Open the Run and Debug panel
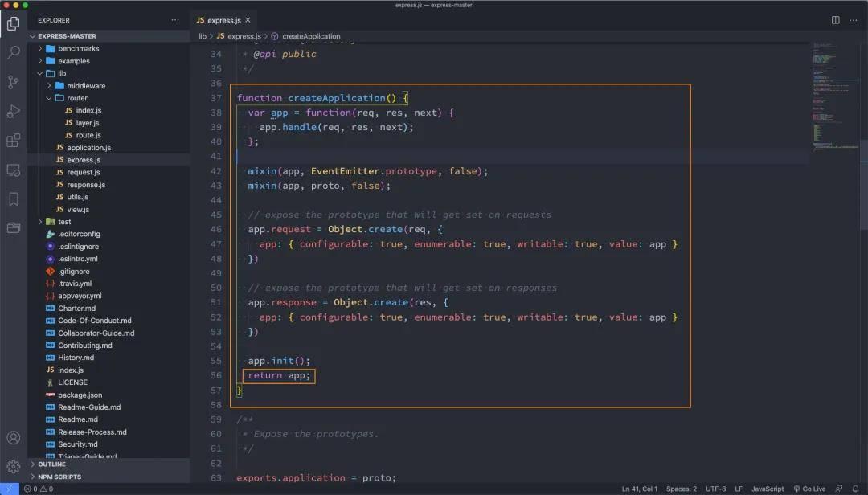The image size is (868, 495). coord(12,111)
